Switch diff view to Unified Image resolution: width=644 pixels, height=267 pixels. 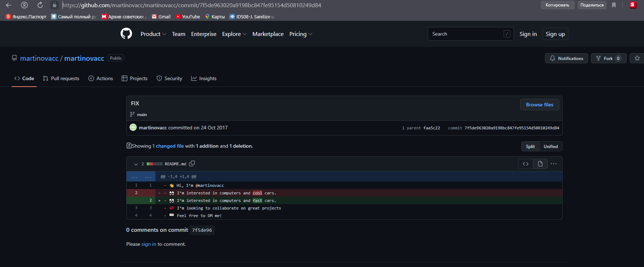pyautogui.click(x=551, y=146)
